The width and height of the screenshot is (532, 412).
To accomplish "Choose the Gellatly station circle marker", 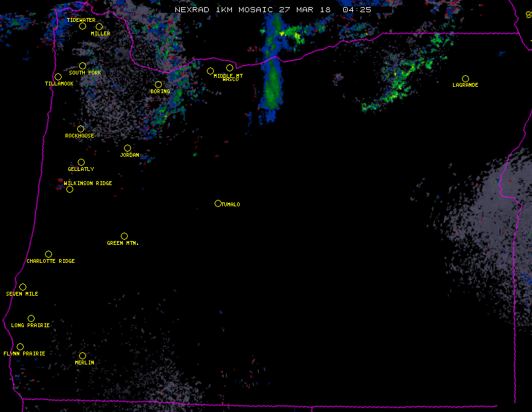I will tap(81, 163).
